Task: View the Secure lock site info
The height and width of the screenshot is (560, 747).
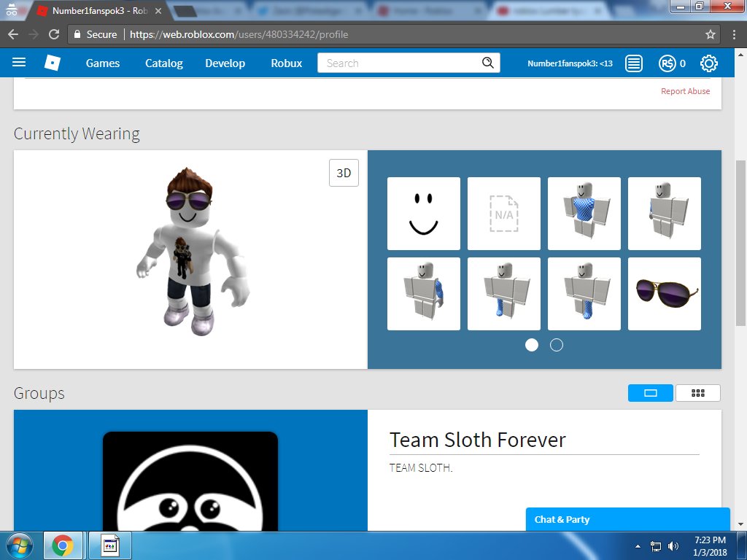Action: click(96, 34)
